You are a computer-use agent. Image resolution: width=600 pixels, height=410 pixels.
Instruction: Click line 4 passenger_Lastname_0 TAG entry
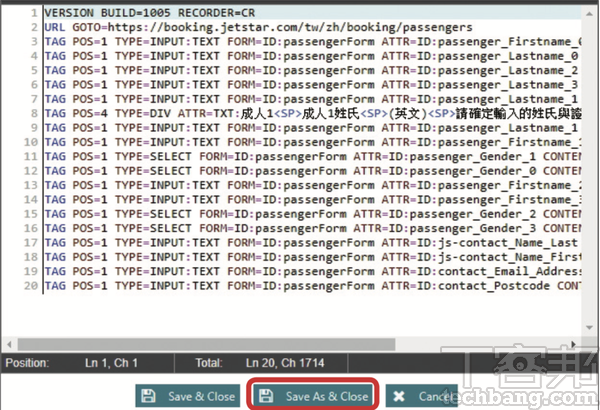coord(311,56)
